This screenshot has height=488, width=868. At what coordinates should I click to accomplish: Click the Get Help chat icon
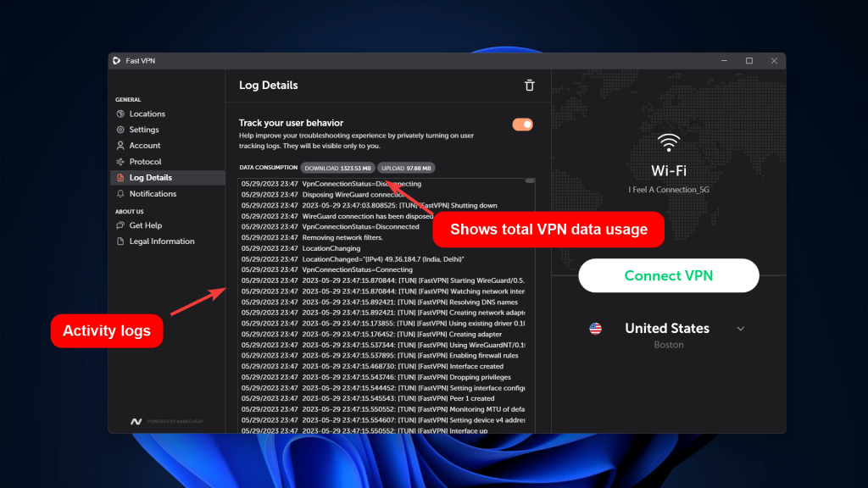[120, 225]
